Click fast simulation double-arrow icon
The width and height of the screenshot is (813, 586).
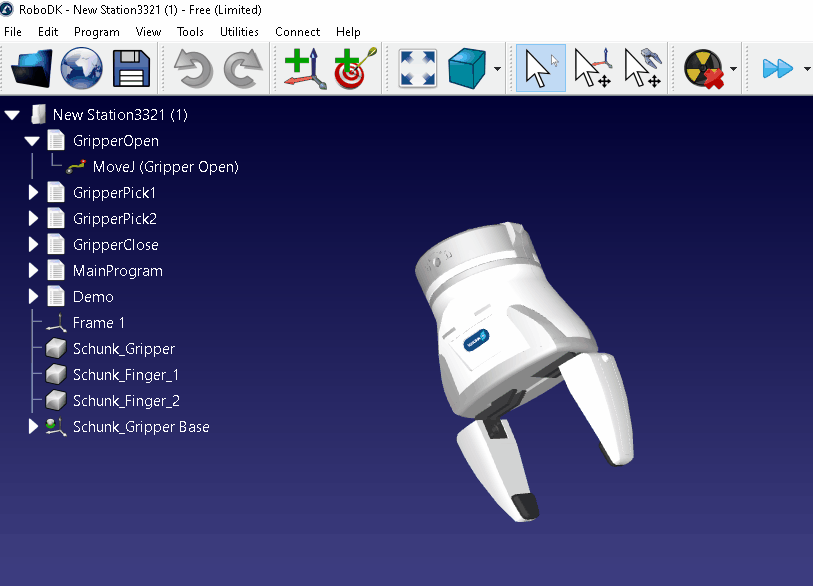(x=778, y=68)
